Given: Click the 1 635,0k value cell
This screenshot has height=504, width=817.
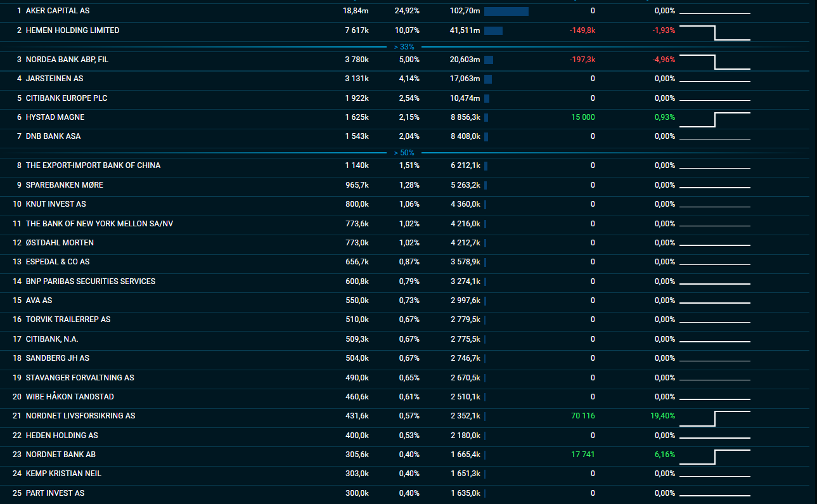Looking at the screenshot, I should [x=465, y=493].
